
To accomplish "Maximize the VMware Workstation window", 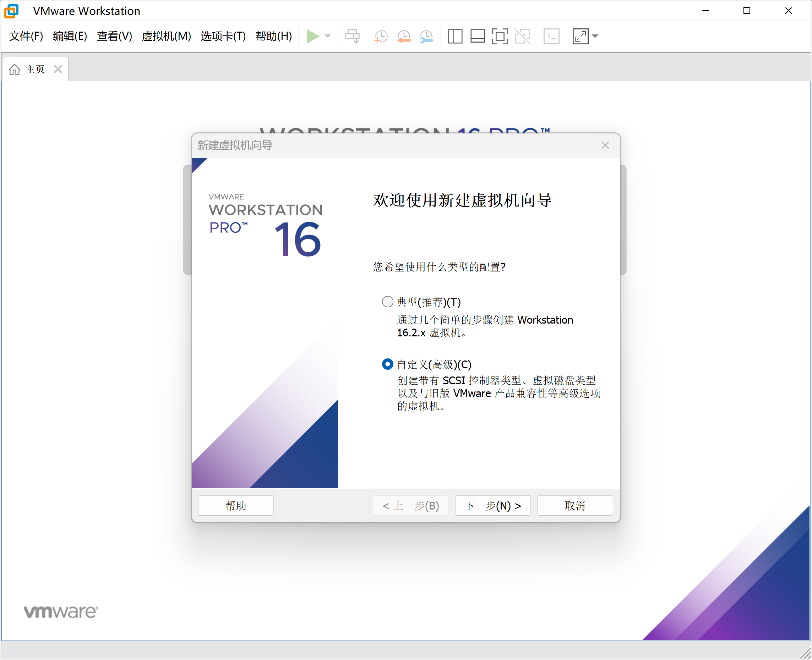I will click(x=747, y=11).
